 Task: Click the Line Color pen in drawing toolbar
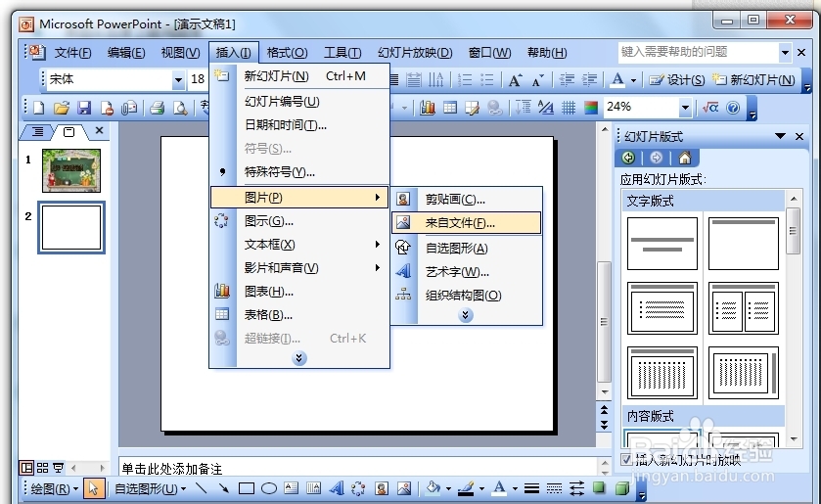pos(466,488)
